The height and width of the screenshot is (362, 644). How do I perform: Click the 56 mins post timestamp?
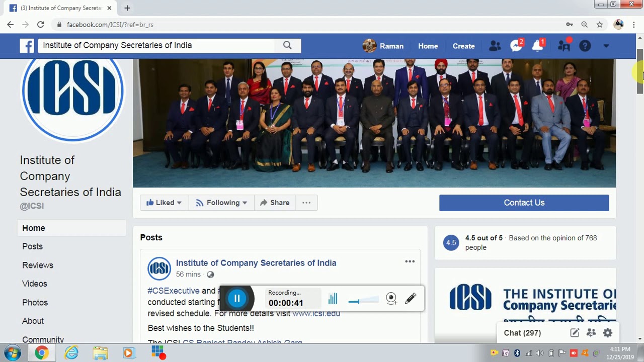pyautogui.click(x=188, y=275)
